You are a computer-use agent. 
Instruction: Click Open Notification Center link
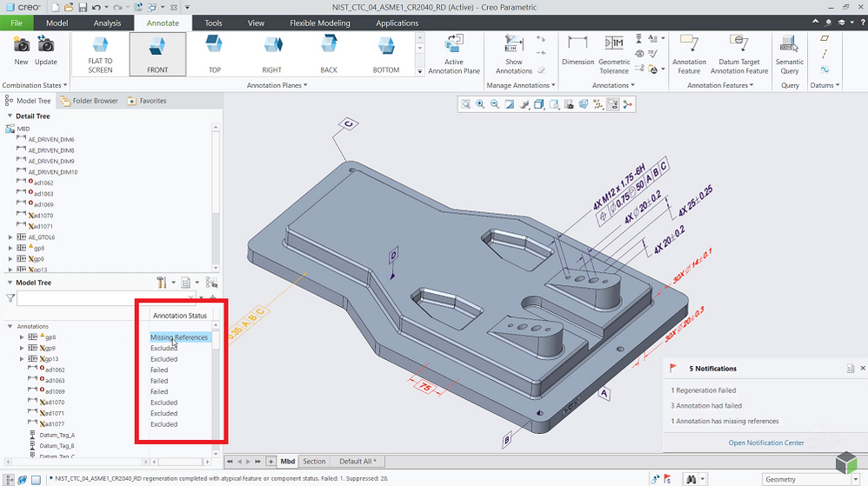tap(767, 443)
